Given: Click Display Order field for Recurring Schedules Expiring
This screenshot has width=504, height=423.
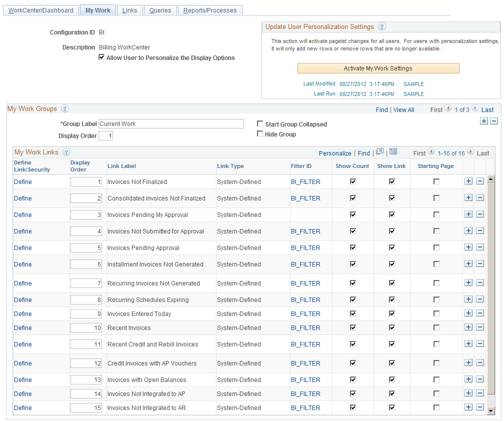Looking at the screenshot, I should pos(86,300).
